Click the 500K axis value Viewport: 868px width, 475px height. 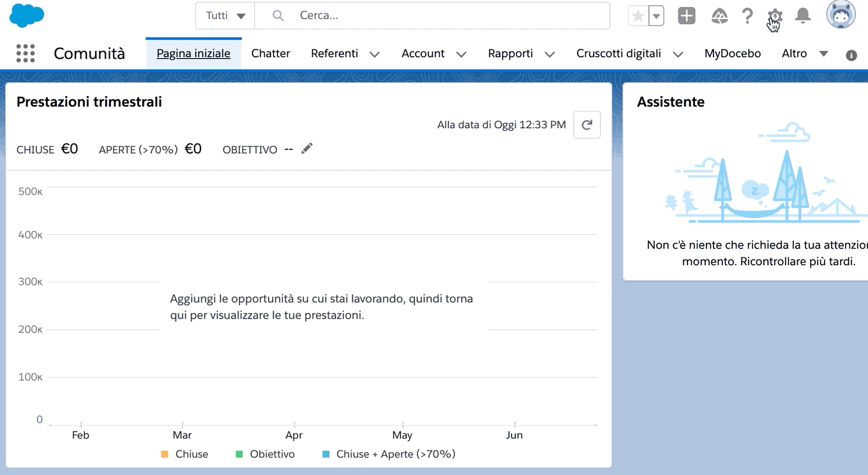coord(31,191)
